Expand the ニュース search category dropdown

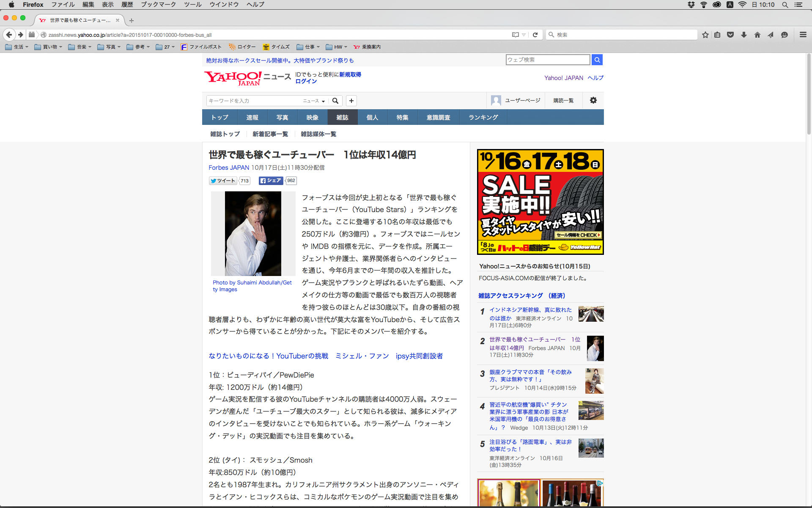coord(314,101)
